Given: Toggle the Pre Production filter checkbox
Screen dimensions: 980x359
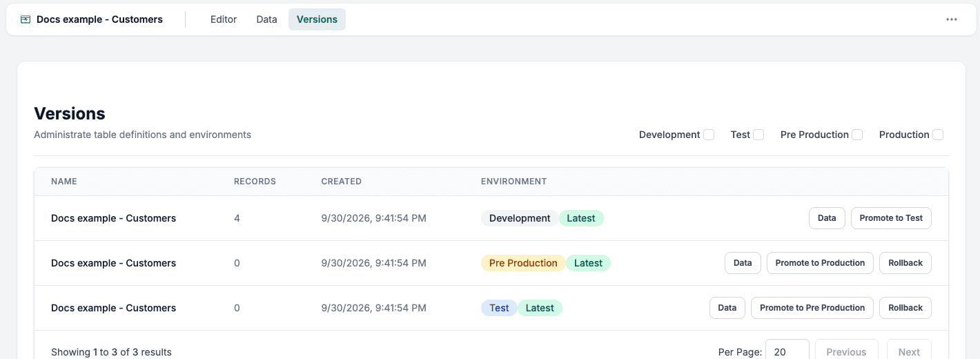Looking at the screenshot, I should coord(857,135).
